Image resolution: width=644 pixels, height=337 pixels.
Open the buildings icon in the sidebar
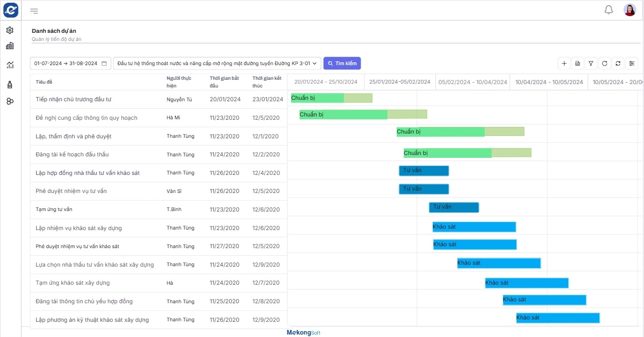10,46
